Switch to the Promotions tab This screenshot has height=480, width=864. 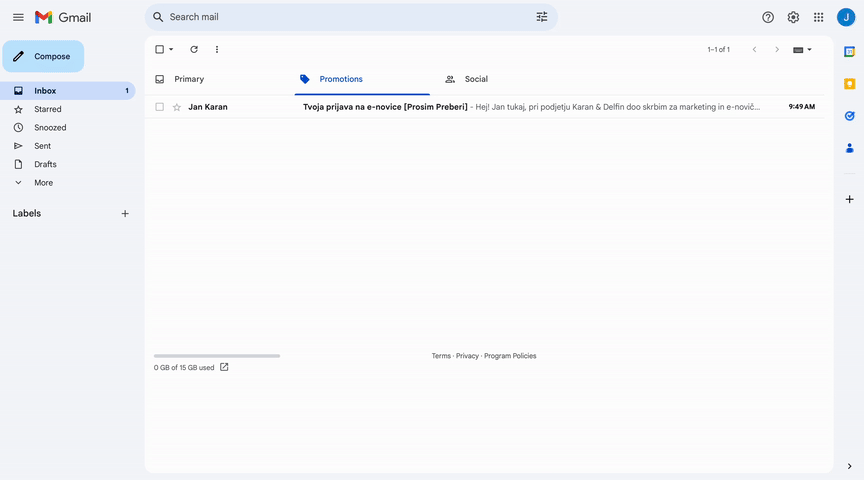[x=362, y=79]
